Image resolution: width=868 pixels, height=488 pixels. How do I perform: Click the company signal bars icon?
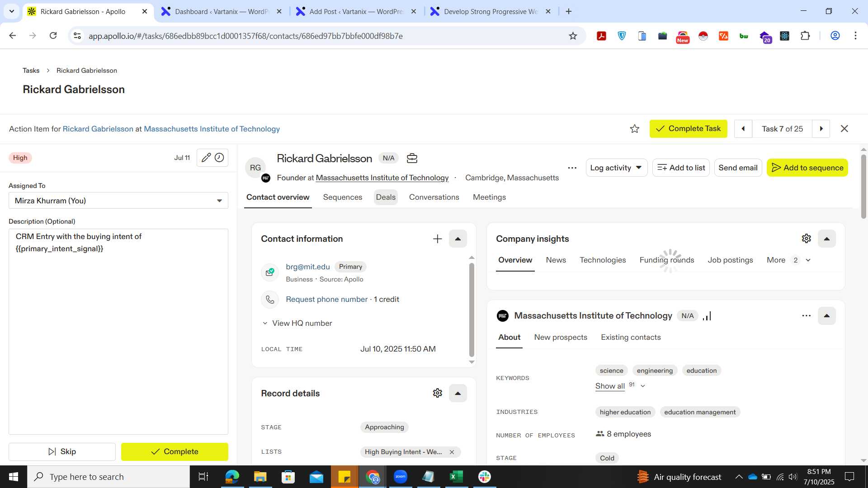pos(707,316)
